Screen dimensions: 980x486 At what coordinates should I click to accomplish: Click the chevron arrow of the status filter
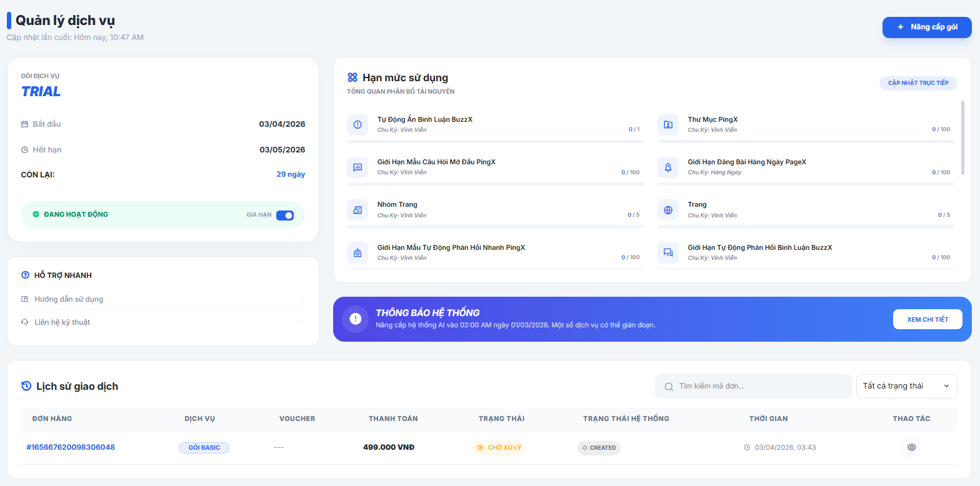coord(946,386)
